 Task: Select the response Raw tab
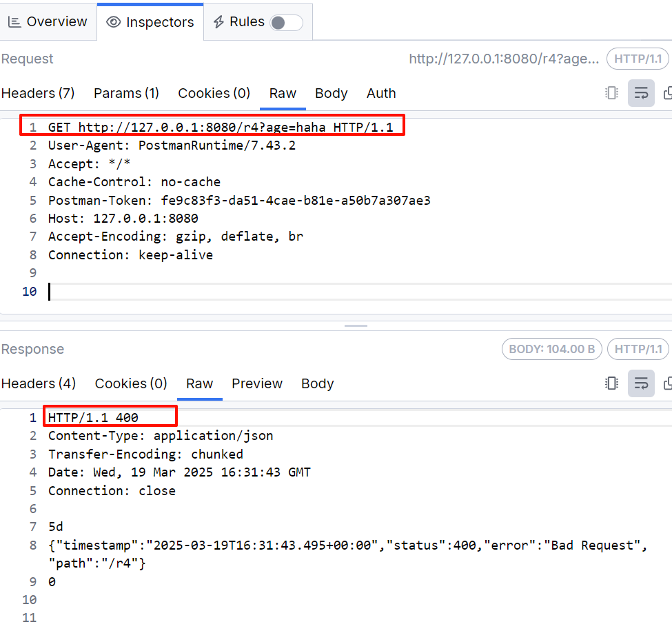click(199, 383)
